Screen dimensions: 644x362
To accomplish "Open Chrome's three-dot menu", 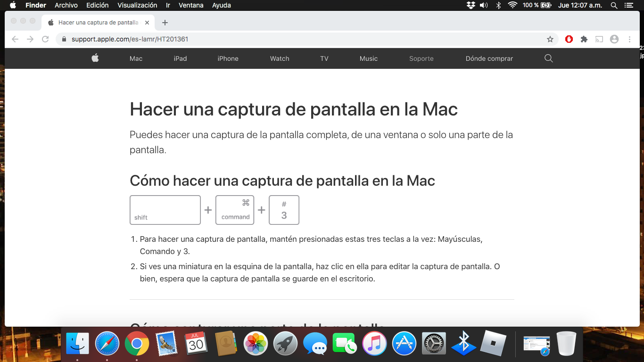I will [x=630, y=39].
